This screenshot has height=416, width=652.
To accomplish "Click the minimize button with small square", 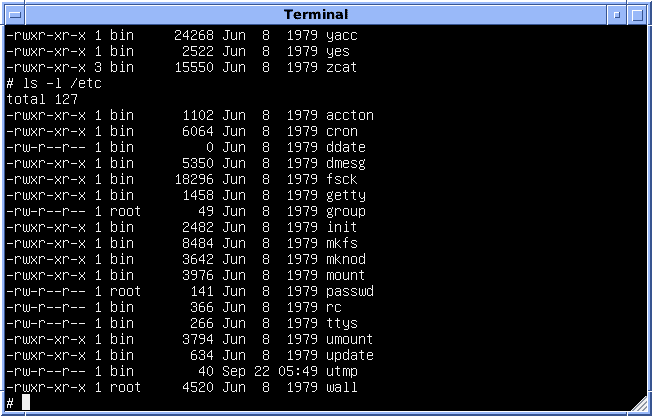I will (617, 14).
